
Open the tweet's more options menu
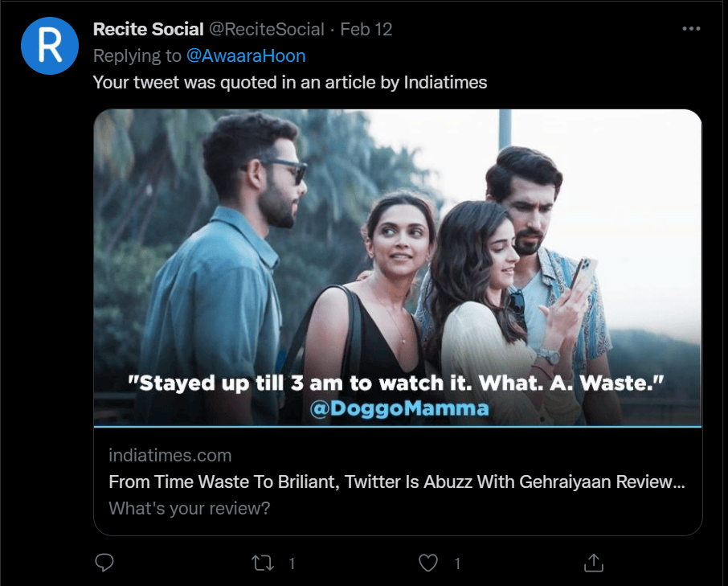pyautogui.click(x=691, y=29)
